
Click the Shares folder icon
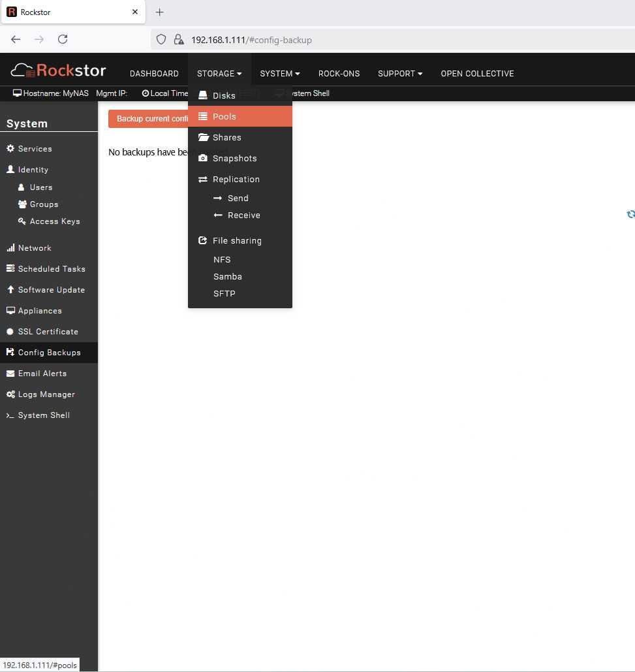[x=204, y=137]
